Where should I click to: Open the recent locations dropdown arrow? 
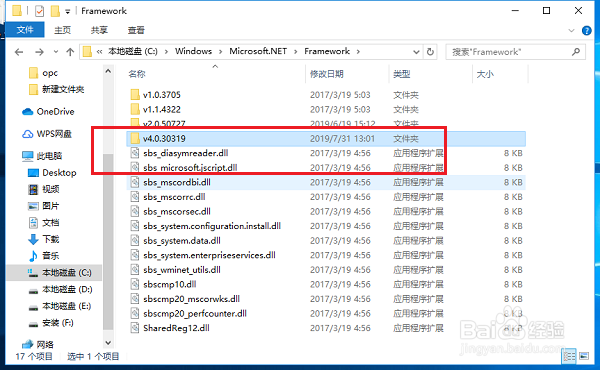(56, 52)
